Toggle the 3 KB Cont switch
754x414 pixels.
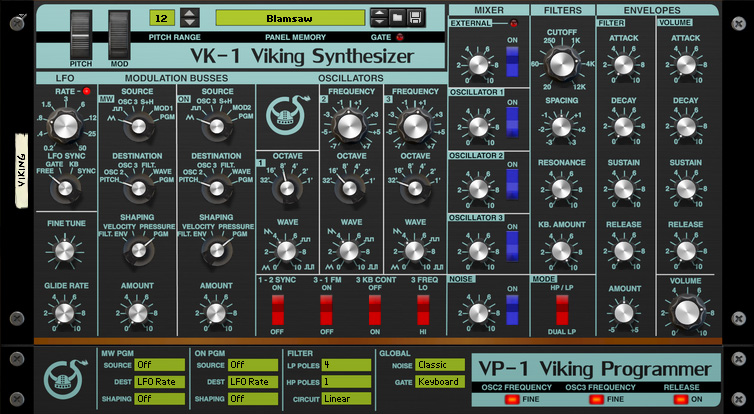coord(375,310)
